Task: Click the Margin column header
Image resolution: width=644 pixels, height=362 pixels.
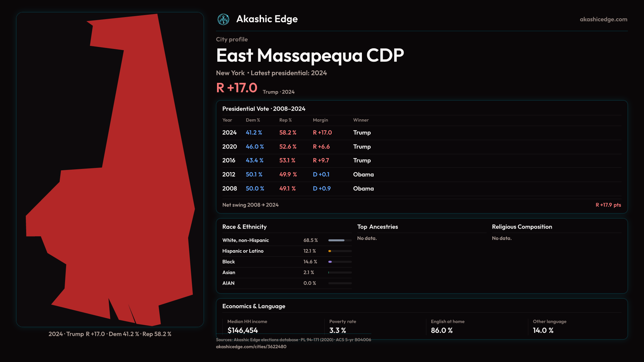Action: [x=320, y=120]
